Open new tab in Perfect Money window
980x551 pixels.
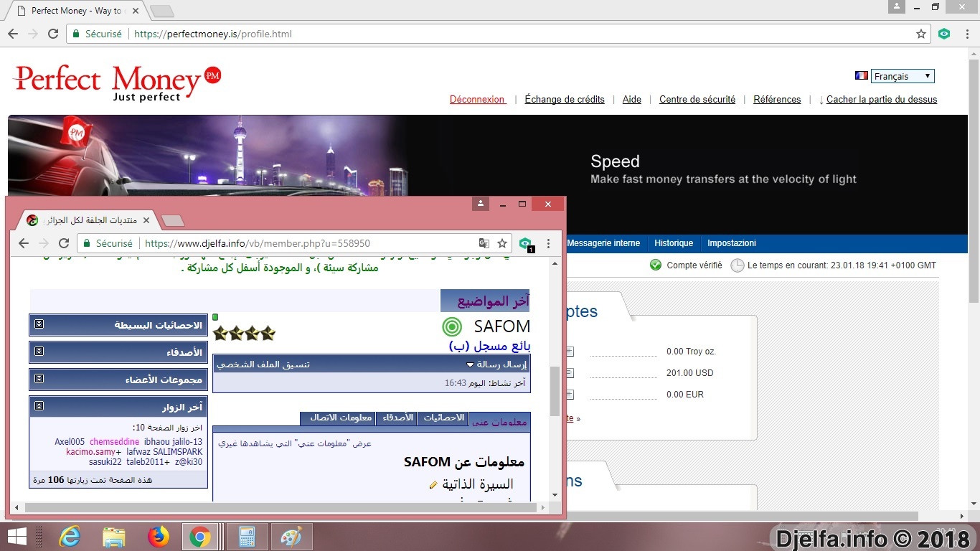[161, 11]
